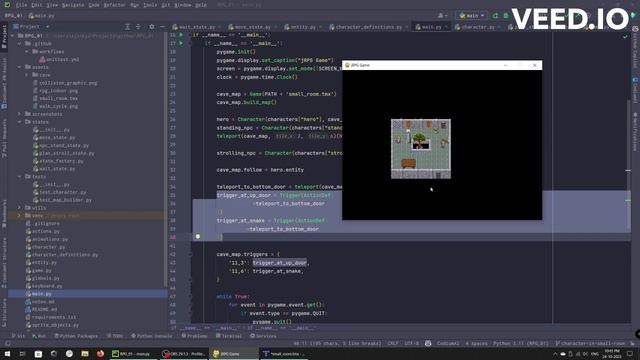The width and height of the screenshot is (640, 360).
Task: Select small_room.tmx in project tree
Action: 55,98
